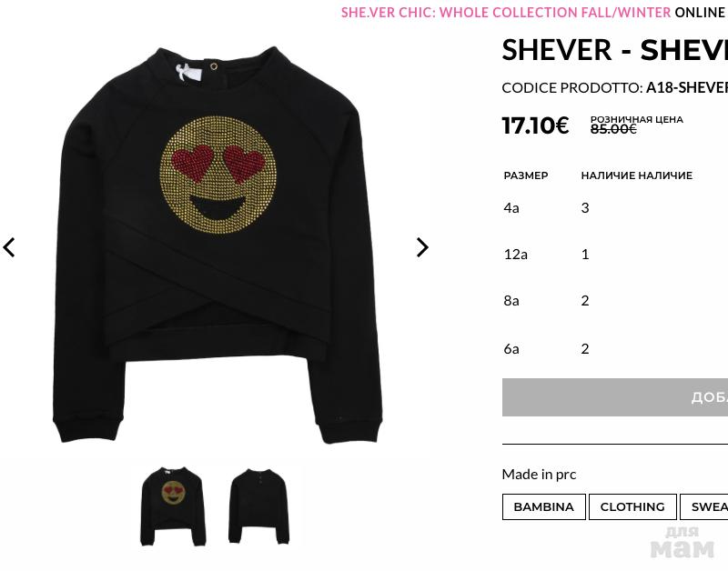This screenshot has height=571, width=728.
Task: Click the gray add to cart button
Action: coord(615,397)
